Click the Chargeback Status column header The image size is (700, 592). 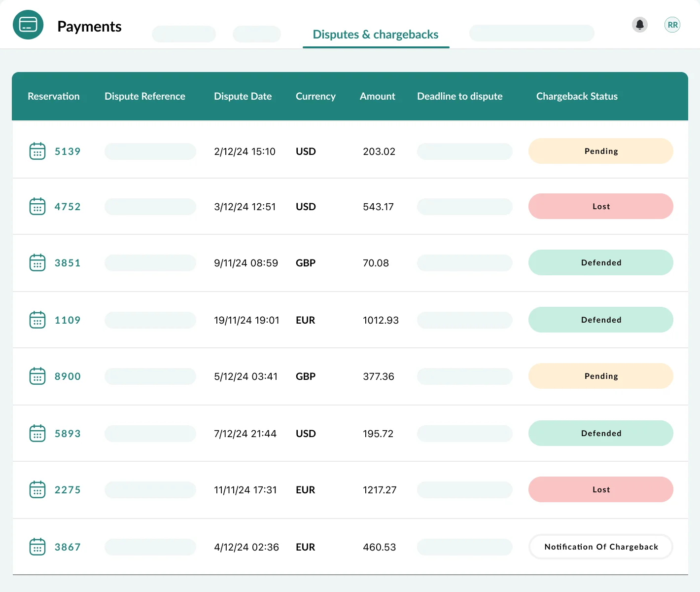click(x=577, y=96)
